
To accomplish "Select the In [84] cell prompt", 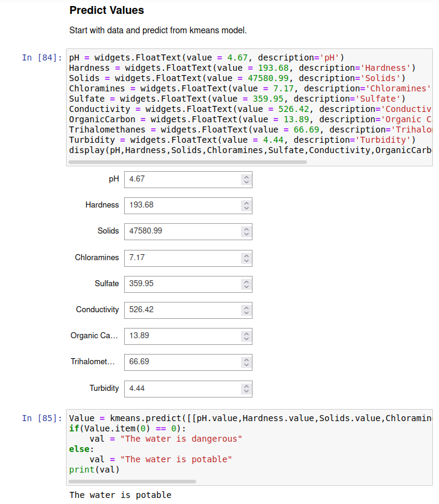I will pos(42,58).
